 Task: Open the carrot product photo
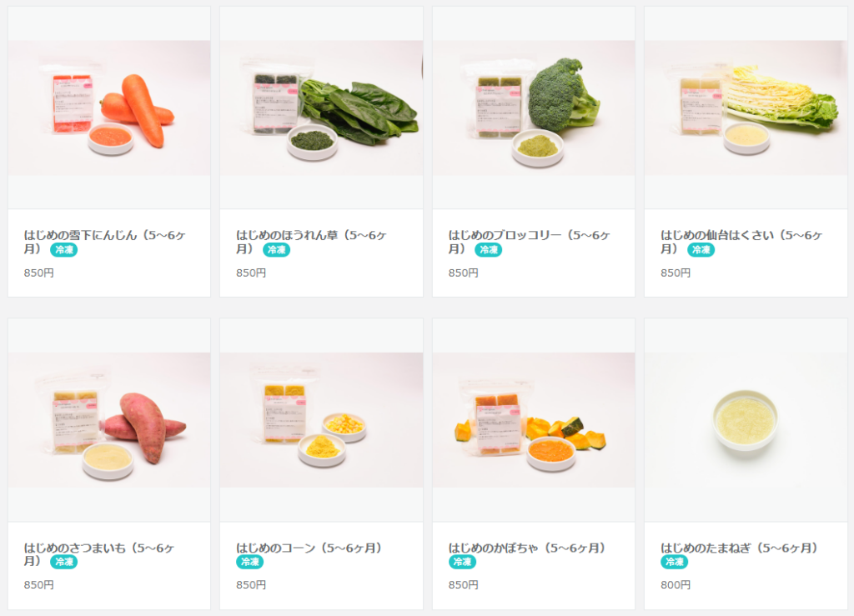109,108
